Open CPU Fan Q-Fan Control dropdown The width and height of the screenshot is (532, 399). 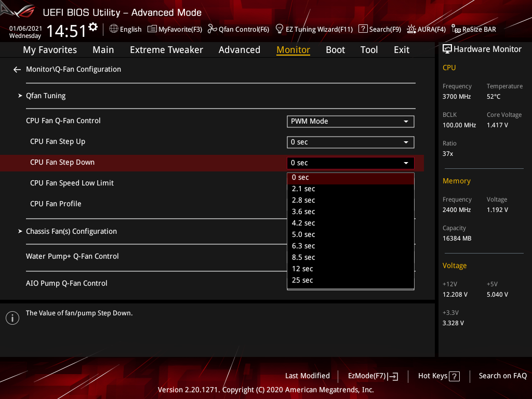(351, 122)
